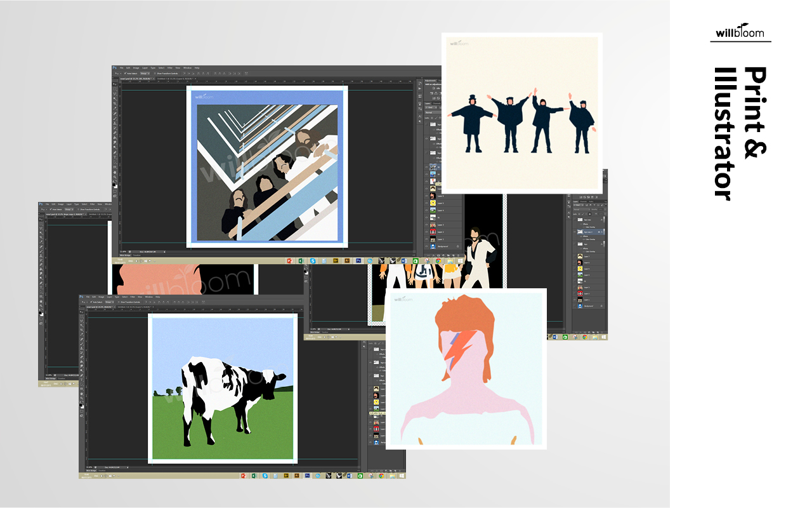This screenshot has height=508, width=812.
Task: Click Windows Start button in cow window taskbar
Action: click(402, 476)
